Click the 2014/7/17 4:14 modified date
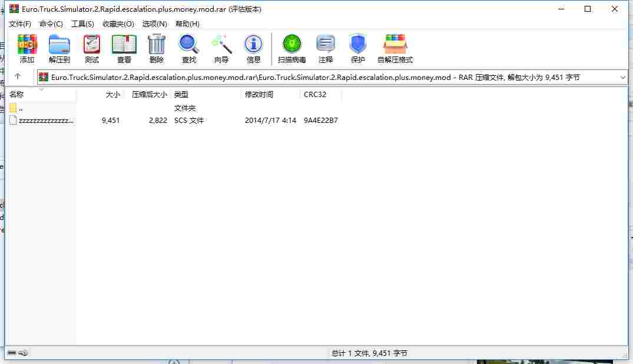The width and height of the screenshot is (633, 364). (270, 120)
